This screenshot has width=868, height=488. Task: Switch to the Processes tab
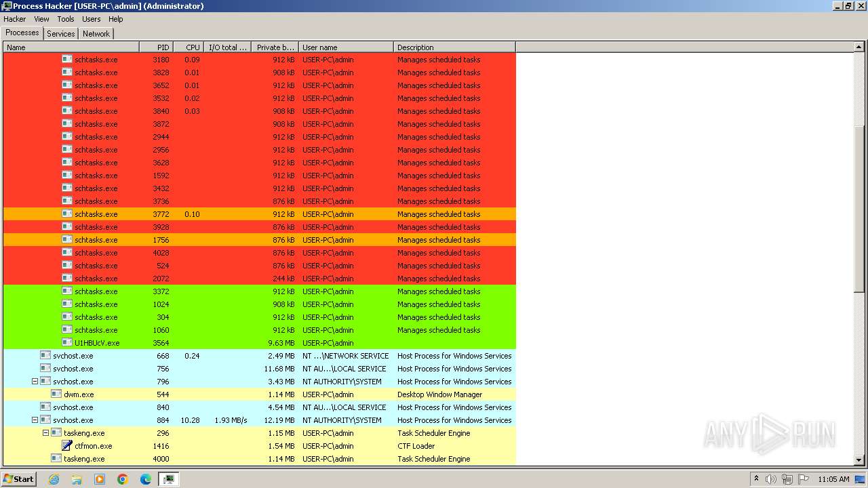(22, 33)
